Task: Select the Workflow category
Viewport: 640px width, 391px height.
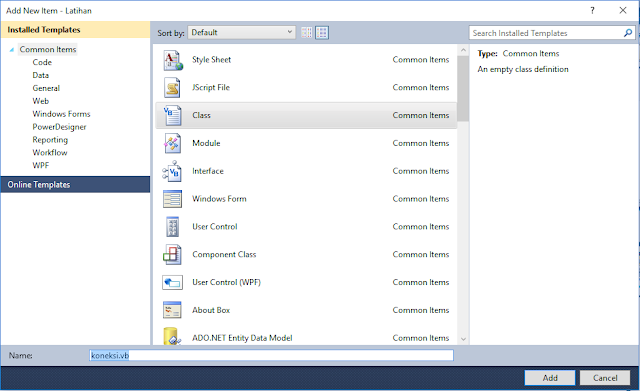Action: (x=50, y=153)
